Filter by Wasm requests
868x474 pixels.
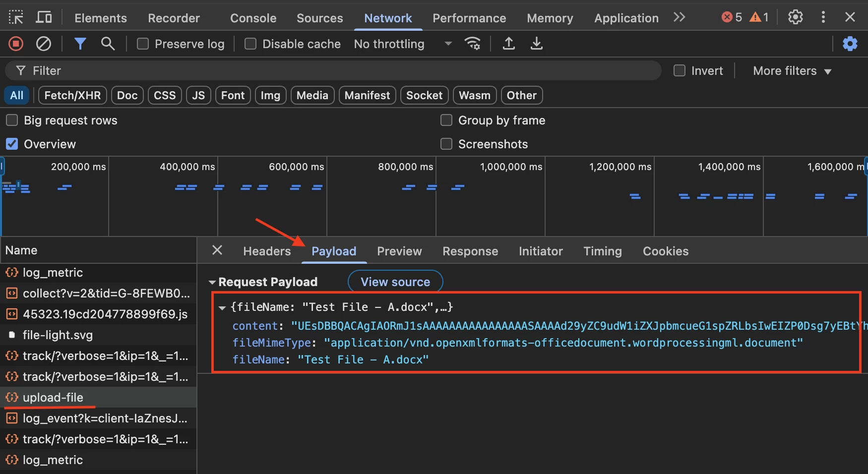[x=475, y=95]
